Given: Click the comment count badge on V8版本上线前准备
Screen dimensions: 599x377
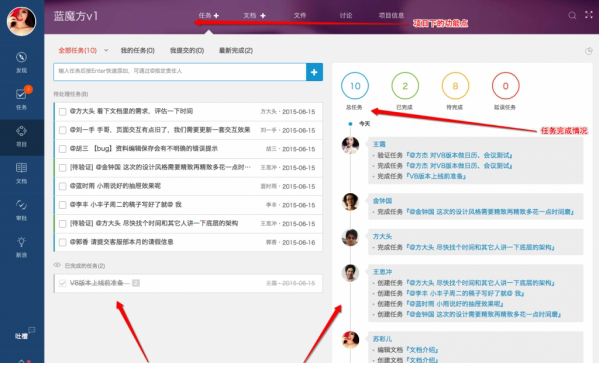Looking at the screenshot, I should click(x=136, y=283).
